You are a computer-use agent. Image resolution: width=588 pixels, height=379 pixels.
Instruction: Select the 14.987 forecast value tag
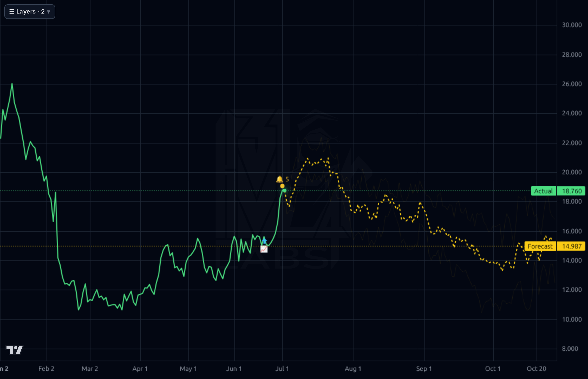point(571,246)
